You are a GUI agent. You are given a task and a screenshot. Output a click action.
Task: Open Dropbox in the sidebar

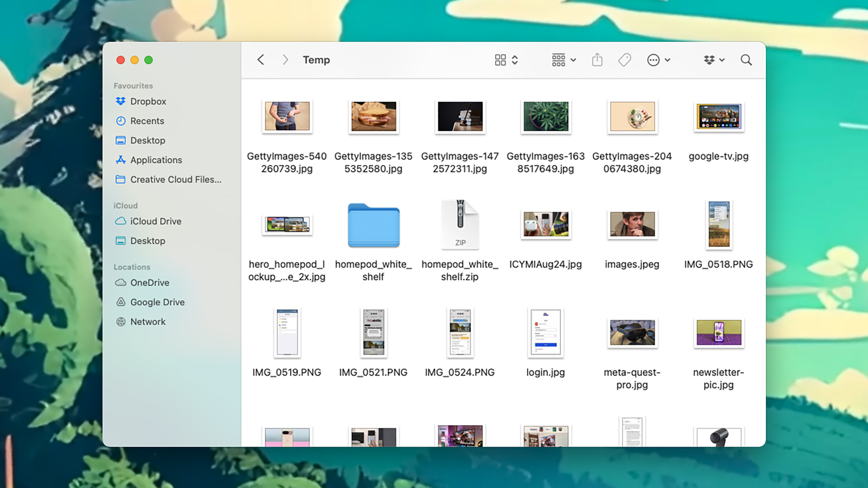148,102
